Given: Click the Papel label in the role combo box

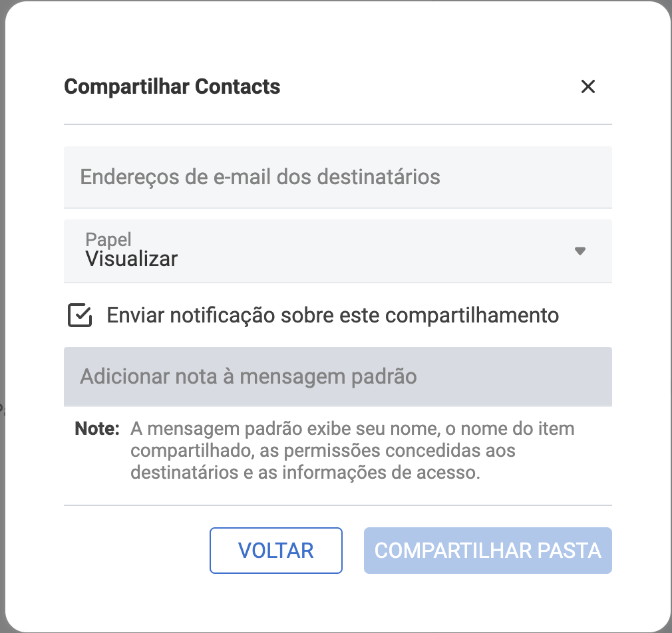Looking at the screenshot, I should point(108,239).
